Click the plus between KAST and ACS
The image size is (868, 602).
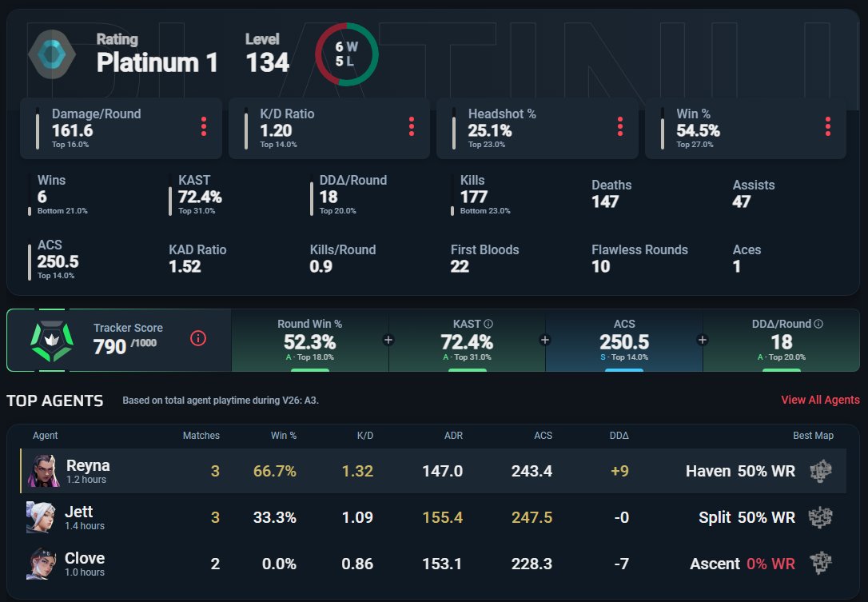tap(545, 340)
